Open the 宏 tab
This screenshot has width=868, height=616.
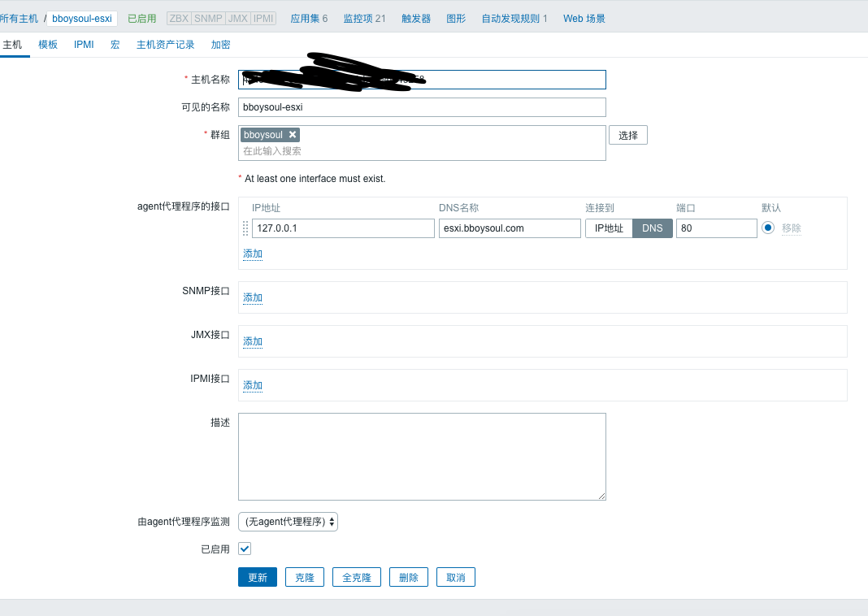click(x=115, y=45)
